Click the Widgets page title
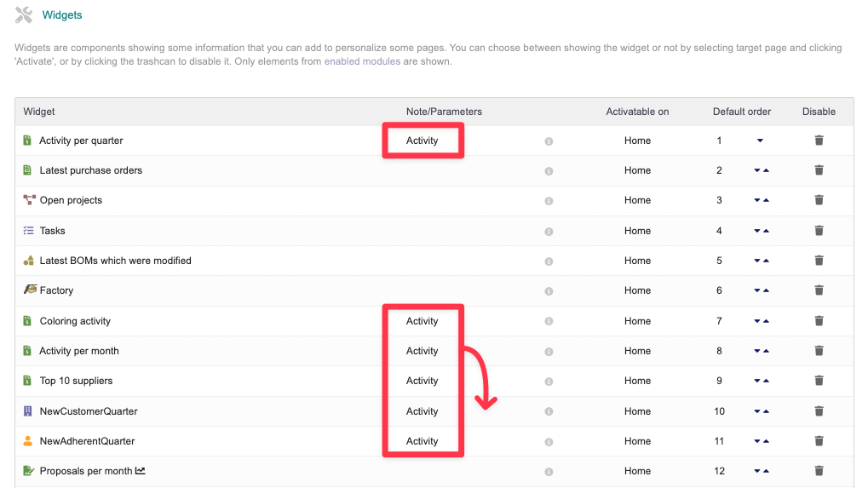The width and height of the screenshot is (868, 488). 62,15
